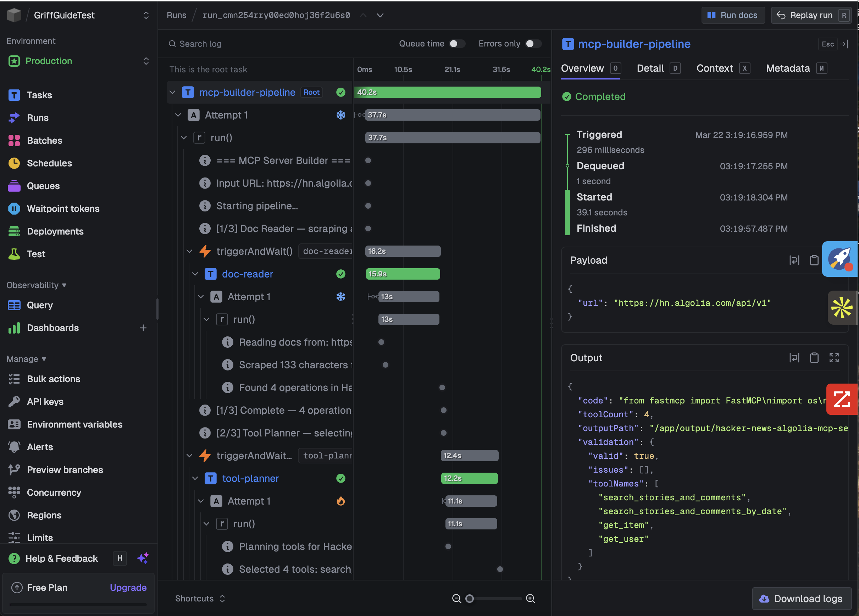Viewport: 859px width, 616px height.
Task: Open the Schedules section in sidebar
Action: pos(50,163)
